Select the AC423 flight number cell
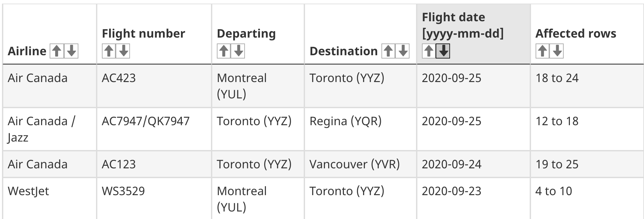 pos(154,86)
